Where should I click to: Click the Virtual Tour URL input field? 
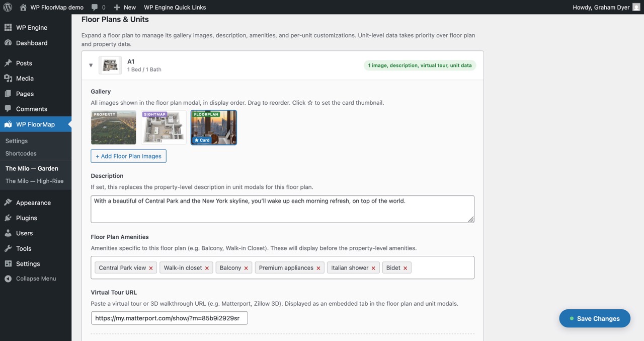[x=169, y=318]
